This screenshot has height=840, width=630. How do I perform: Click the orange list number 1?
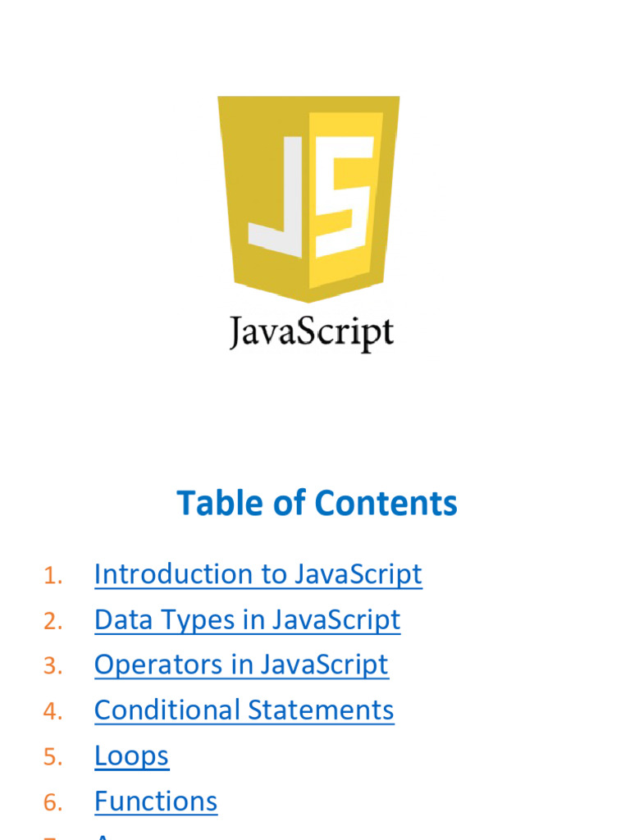click(x=52, y=576)
